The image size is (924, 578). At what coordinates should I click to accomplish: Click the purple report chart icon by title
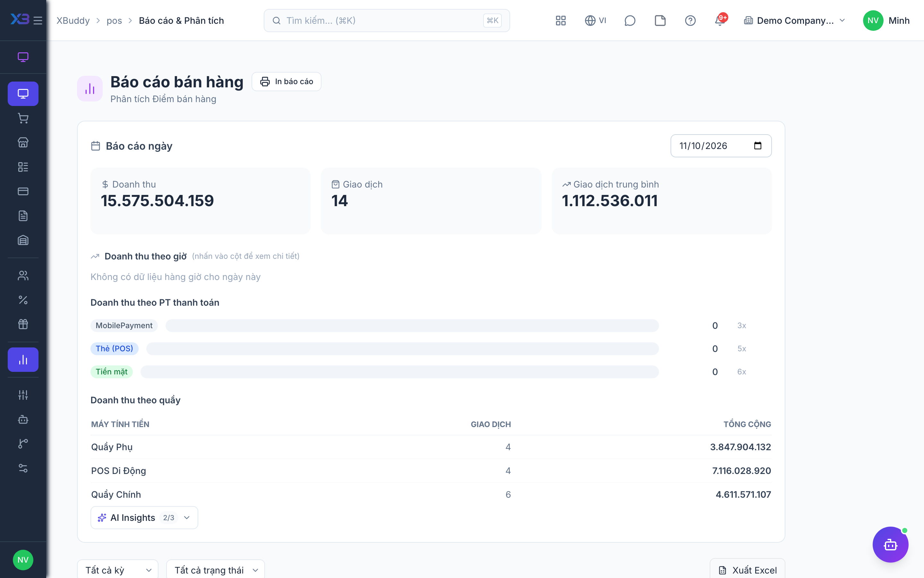click(90, 89)
